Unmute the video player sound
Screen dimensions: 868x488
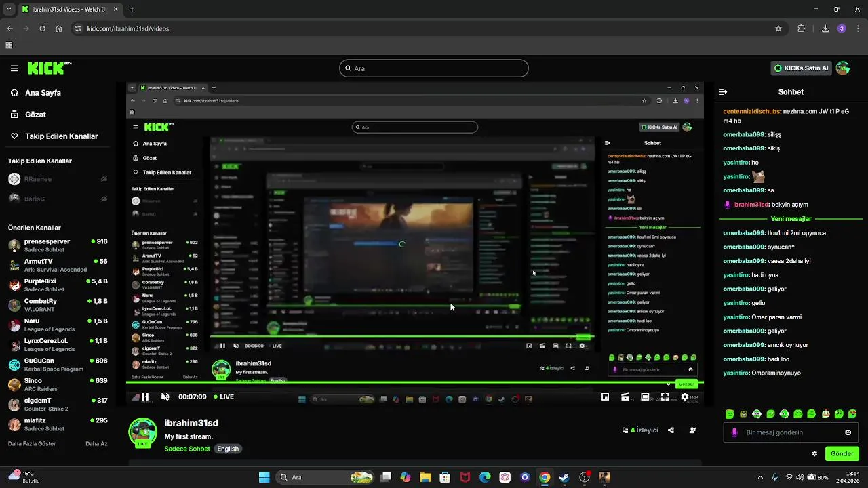coord(165,397)
